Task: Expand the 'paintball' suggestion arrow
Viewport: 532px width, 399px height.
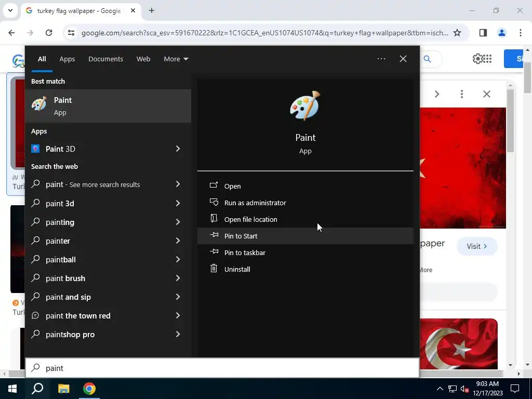Action: 178,259
